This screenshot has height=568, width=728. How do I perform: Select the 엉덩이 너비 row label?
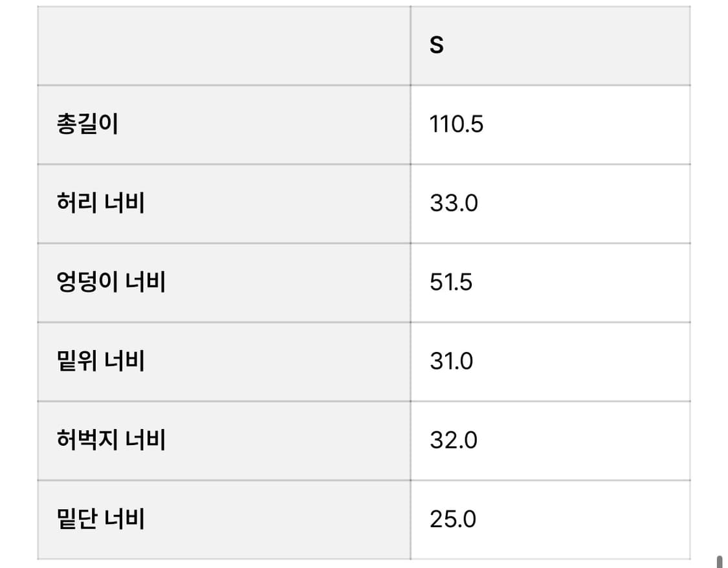coord(111,282)
